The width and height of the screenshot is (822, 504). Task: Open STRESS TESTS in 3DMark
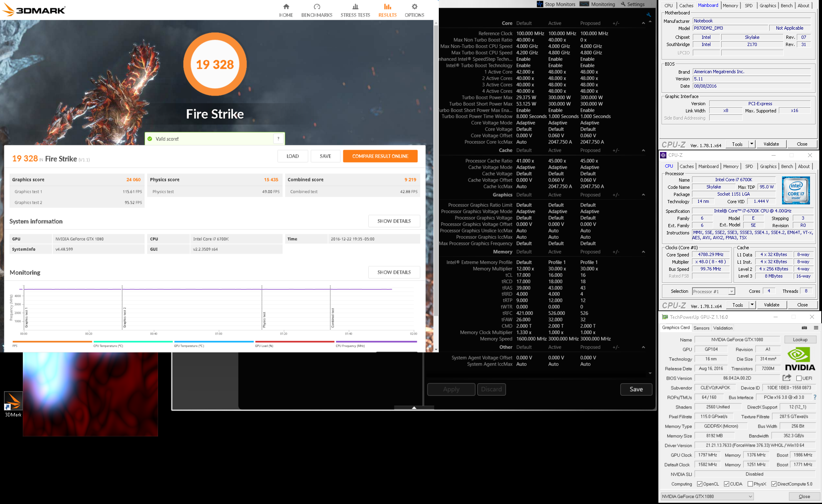pos(355,10)
